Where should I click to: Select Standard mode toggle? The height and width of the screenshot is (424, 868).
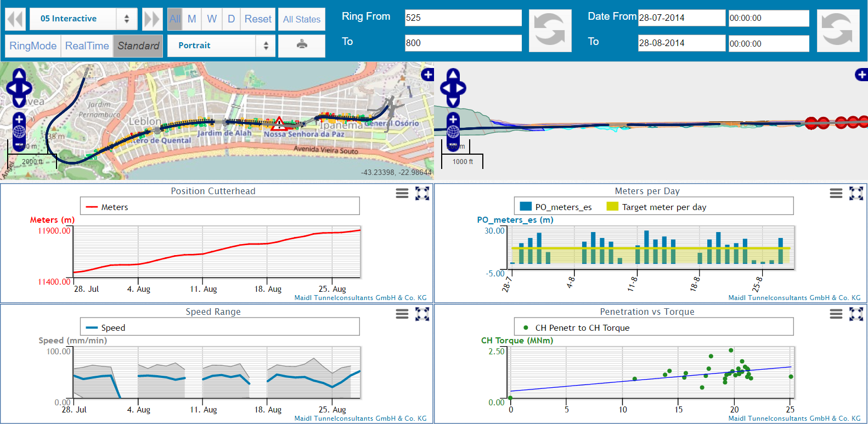[138, 46]
